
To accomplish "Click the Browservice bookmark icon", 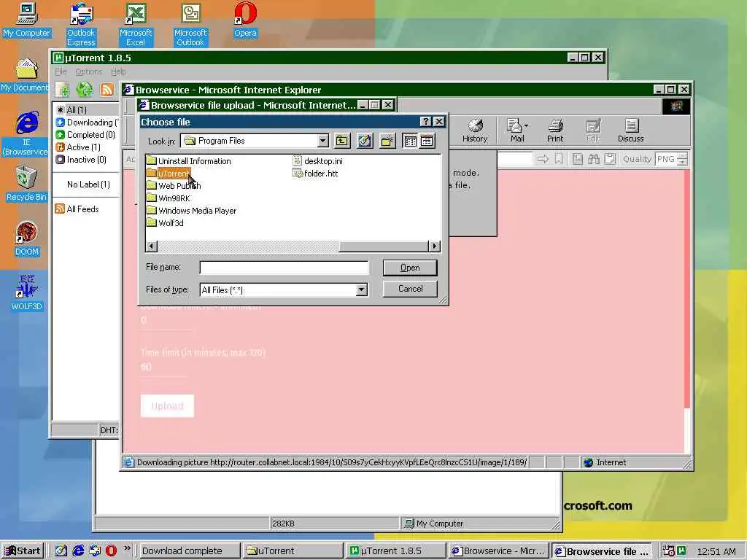I will click(x=559, y=159).
